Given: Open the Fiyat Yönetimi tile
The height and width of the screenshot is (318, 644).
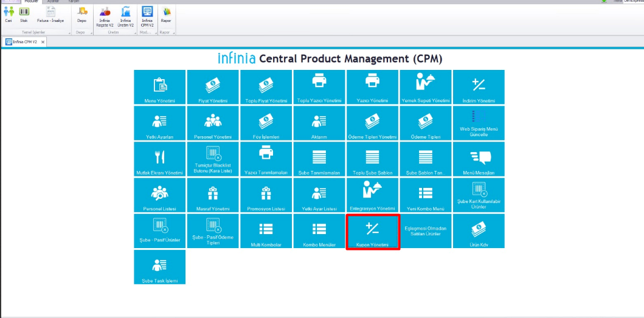Looking at the screenshot, I should [x=213, y=87].
